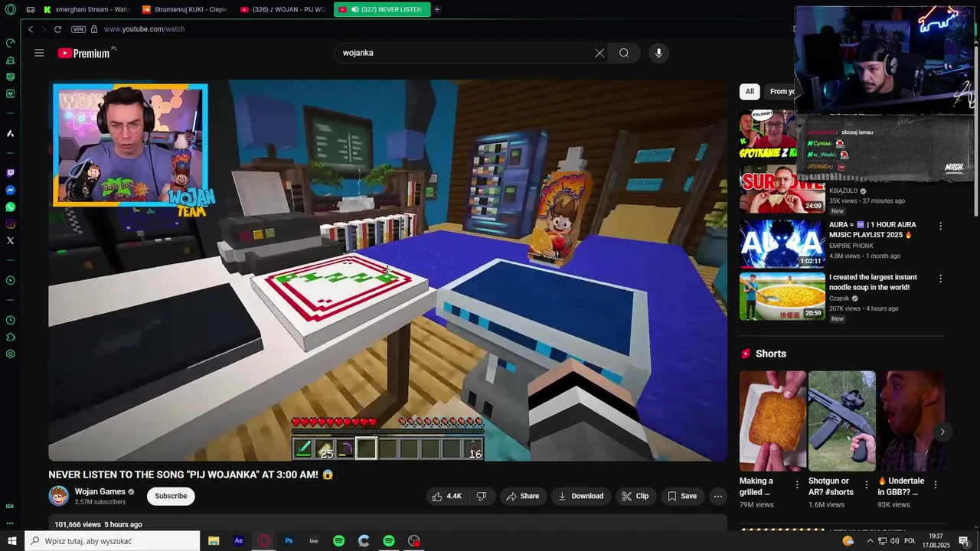
Task: Open Wojan Games channel name link
Action: (100, 491)
